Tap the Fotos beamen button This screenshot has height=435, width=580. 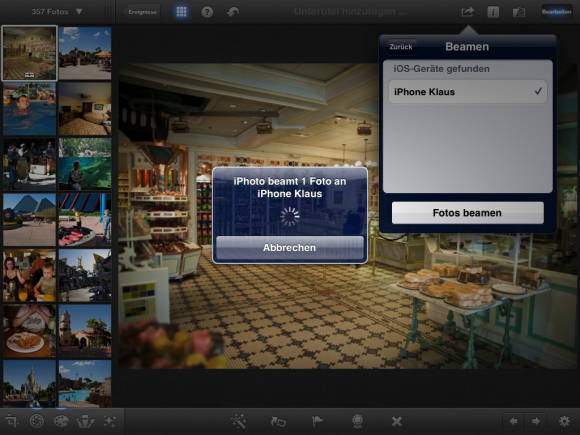coord(468,213)
